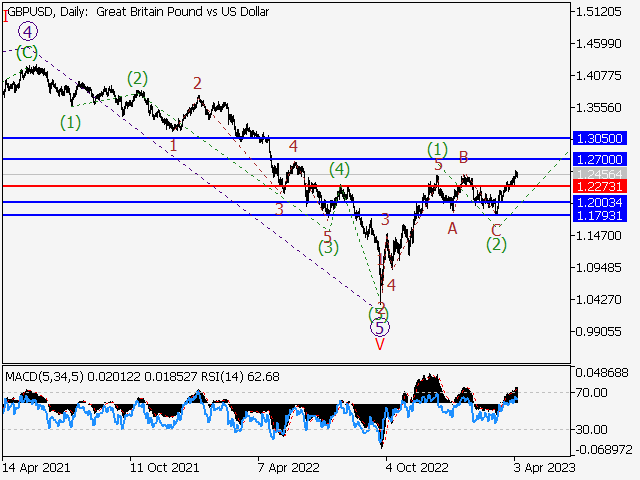Click the 1.45990 price axis value
This screenshot has height=480, width=640.
pos(598,43)
